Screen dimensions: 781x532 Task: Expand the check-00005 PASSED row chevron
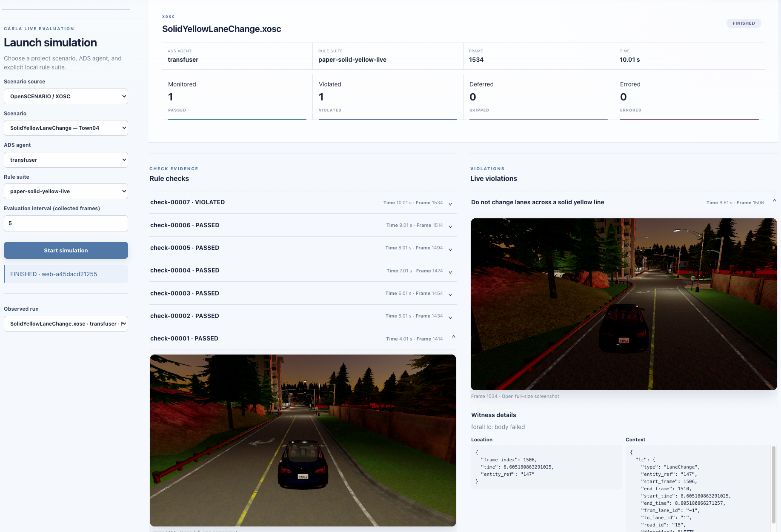(450, 249)
